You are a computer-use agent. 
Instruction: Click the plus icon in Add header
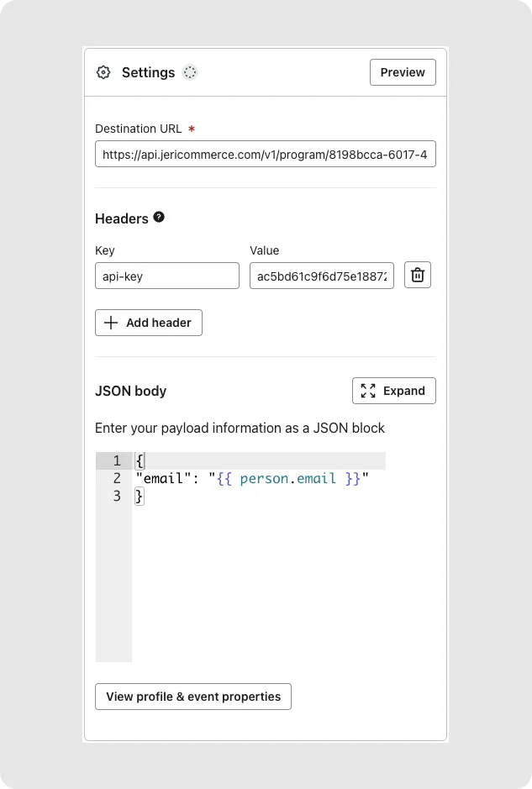[x=111, y=323]
